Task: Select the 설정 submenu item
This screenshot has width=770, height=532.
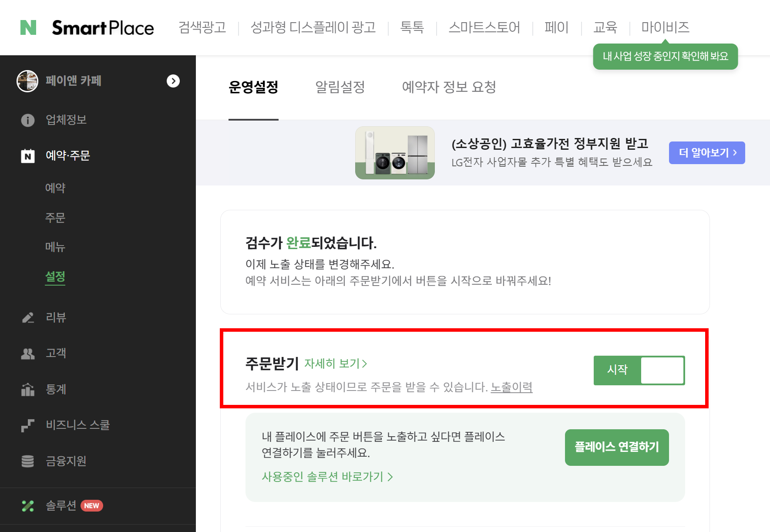Action: 55,277
